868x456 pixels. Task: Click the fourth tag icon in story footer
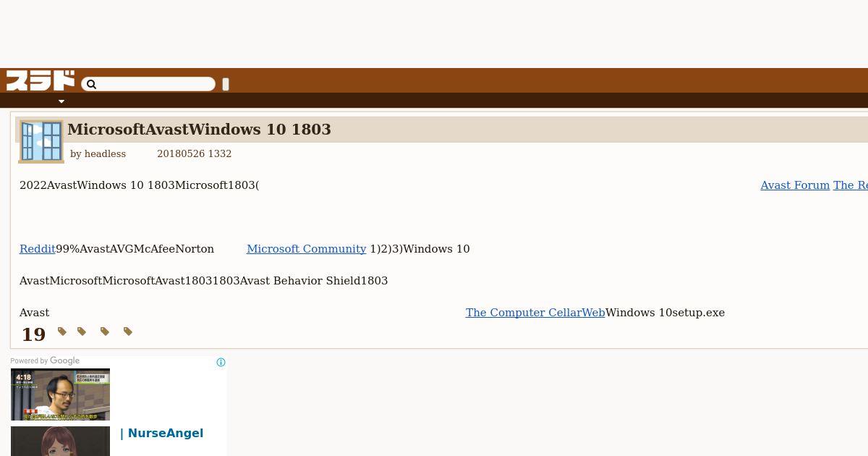(128, 332)
